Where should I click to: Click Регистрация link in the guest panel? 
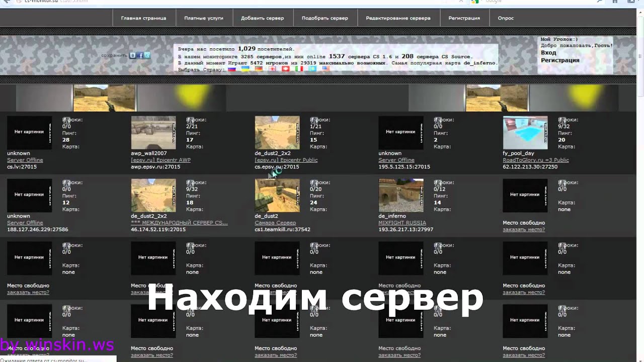[560, 60]
